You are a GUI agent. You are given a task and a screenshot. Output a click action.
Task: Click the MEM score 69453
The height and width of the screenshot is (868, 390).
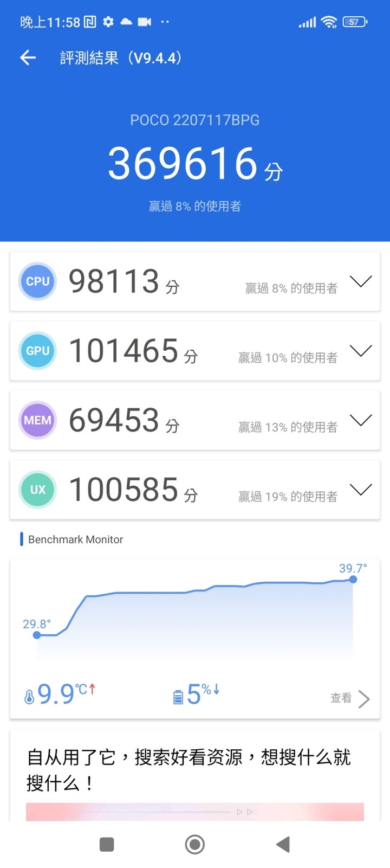pyautogui.click(x=114, y=420)
